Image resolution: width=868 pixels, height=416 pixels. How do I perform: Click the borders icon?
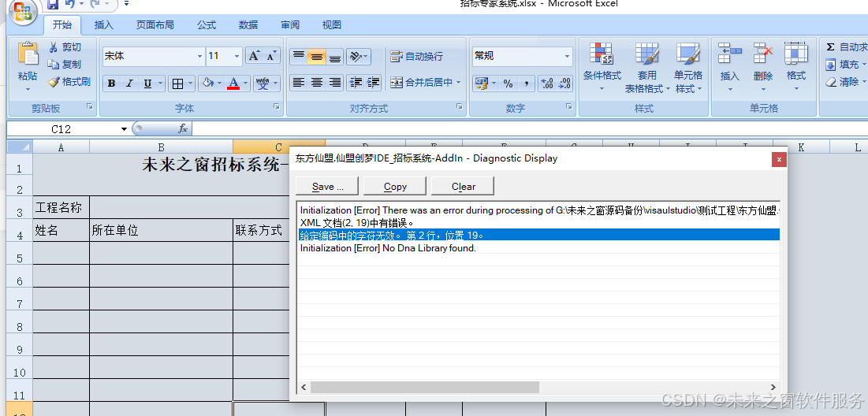point(177,84)
